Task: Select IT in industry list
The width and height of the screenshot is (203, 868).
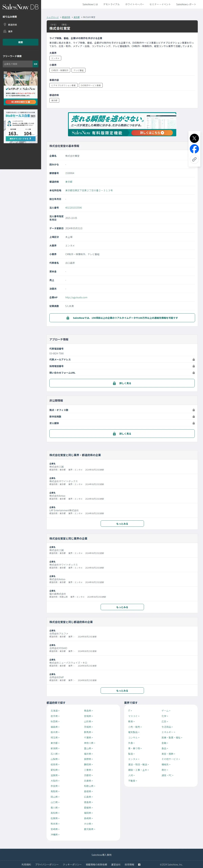Action: [130, 711]
